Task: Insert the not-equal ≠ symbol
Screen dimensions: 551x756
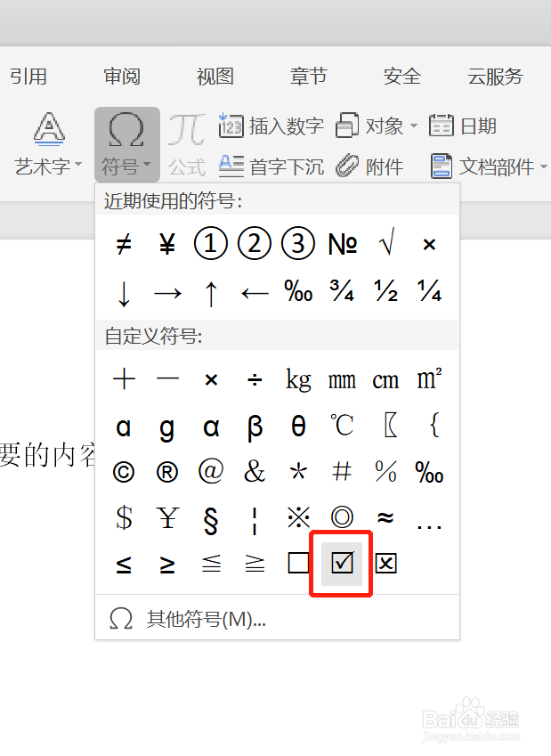Action: click(x=124, y=245)
